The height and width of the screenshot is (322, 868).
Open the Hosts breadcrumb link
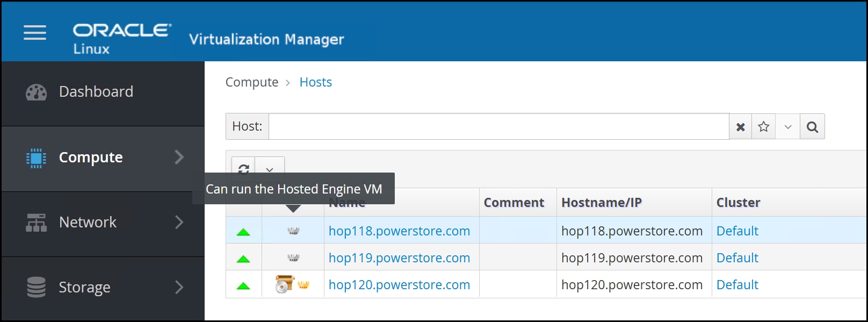point(316,82)
